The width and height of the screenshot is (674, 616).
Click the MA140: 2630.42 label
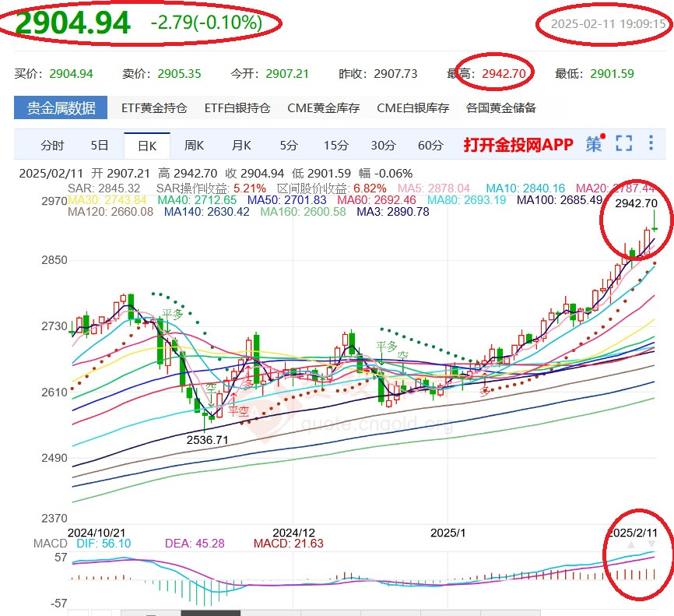(207, 212)
